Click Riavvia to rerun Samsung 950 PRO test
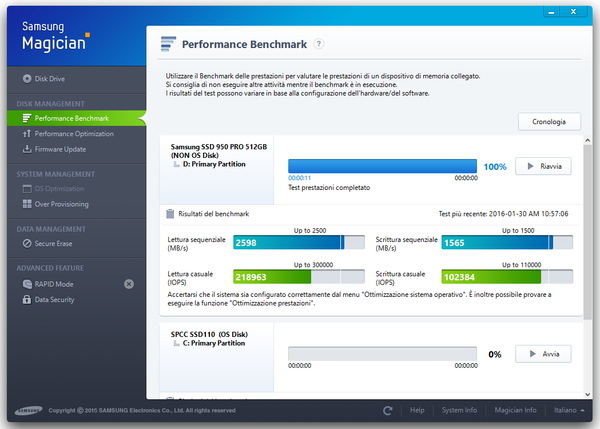 [543, 166]
